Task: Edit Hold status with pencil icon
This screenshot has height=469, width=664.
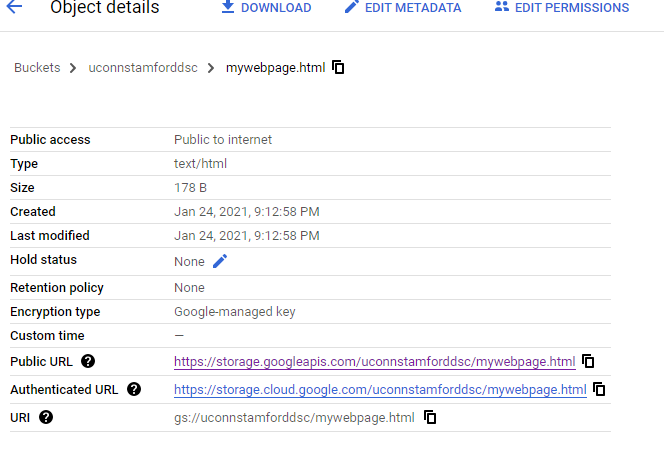Action: point(220,261)
